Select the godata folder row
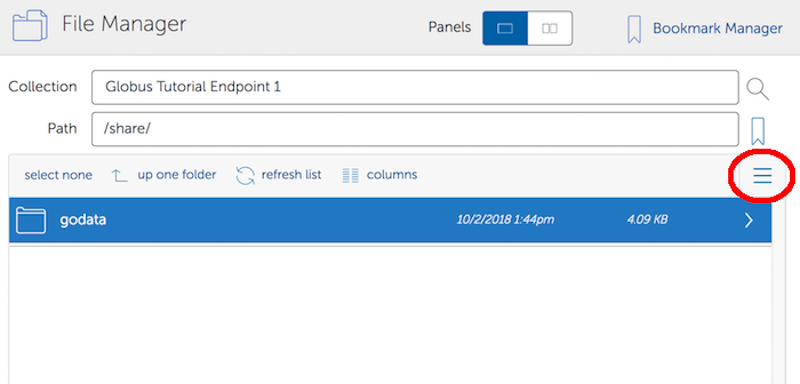 [x=390, y=220]
